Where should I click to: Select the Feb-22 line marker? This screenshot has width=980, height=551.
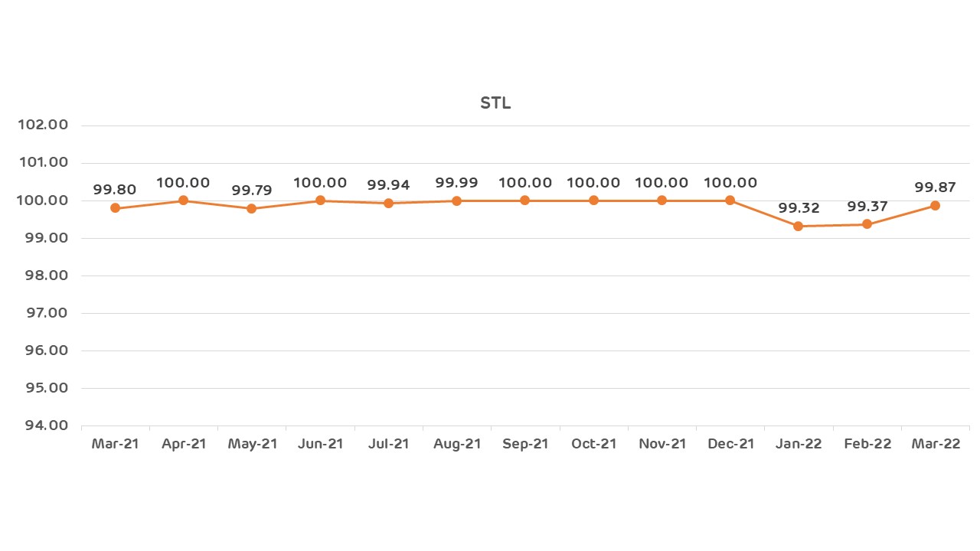867,224
